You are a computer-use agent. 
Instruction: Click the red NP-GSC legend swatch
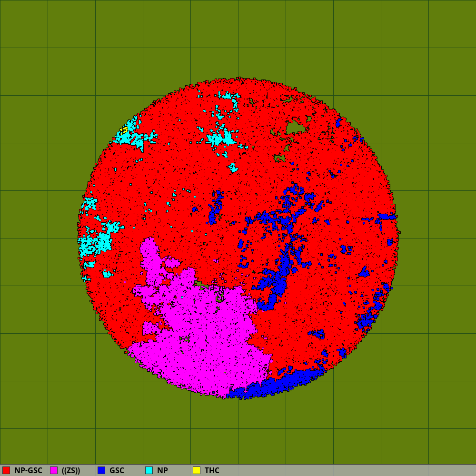(6, 470)
